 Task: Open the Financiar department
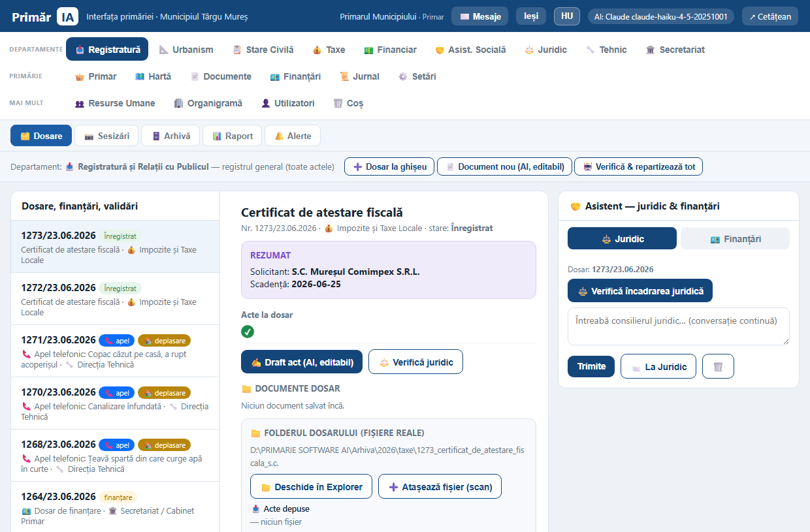click(390, 50)
